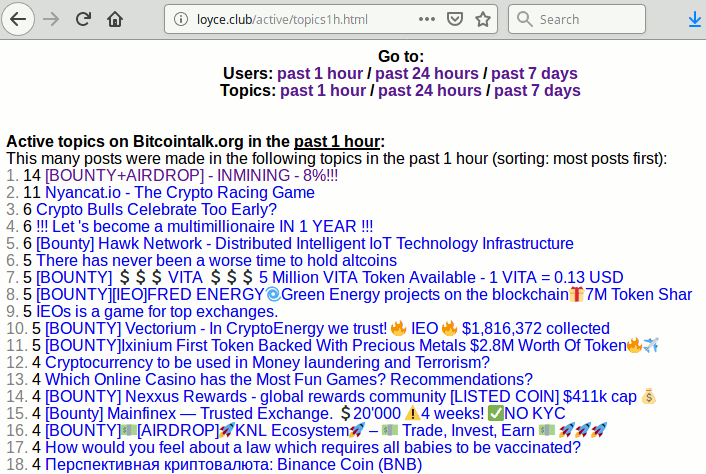706x474 pixels.
Task: Open Topics past 1 hour link
Action: [x=323, y=90]
